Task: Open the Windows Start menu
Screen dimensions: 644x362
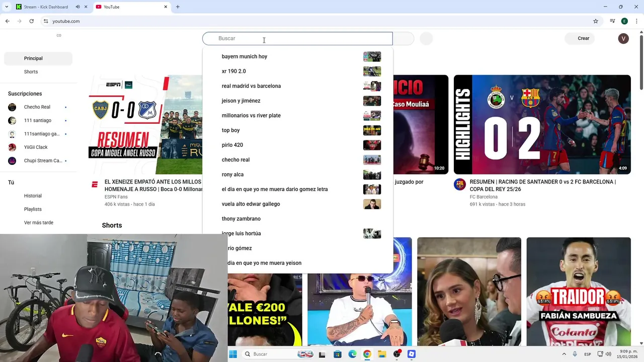Action: [x=232, y=354]
